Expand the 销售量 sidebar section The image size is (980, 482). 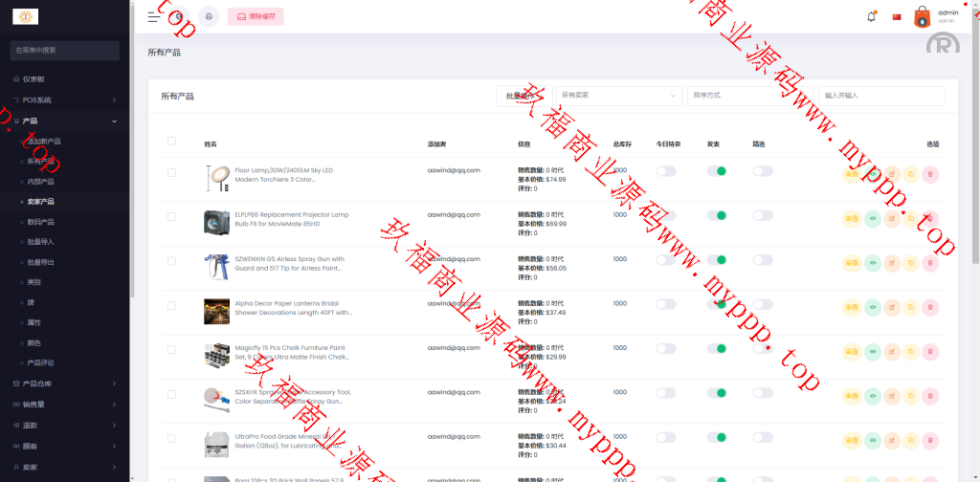[64, 404]
